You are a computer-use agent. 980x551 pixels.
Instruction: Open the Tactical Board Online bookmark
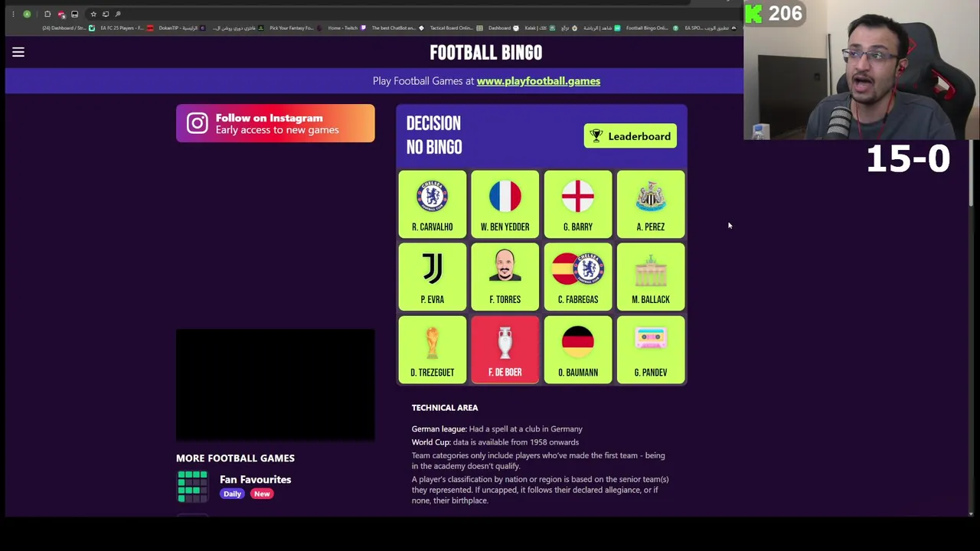[455, 28]
